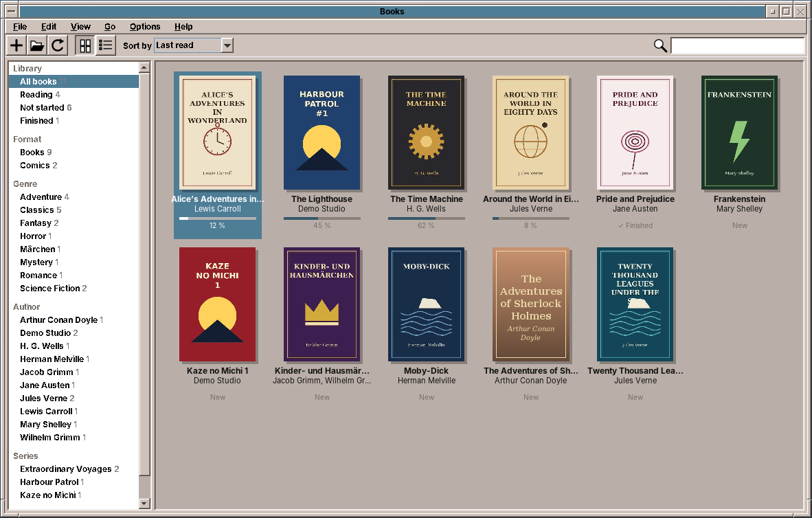Select author Lewis Carroll in sidebar

tap(74, 412)
